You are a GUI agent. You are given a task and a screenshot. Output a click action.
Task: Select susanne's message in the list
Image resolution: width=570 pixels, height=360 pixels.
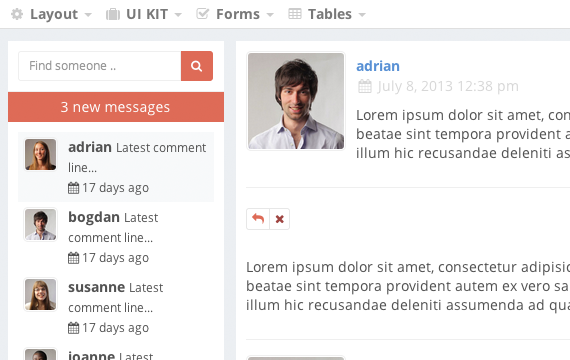116,307
